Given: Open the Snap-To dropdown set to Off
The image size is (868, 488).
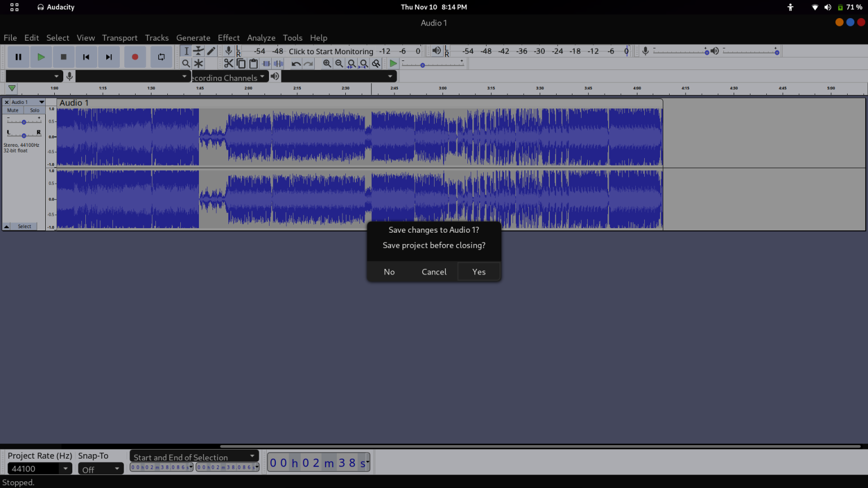Looking at the screenshot, I should tap(101, 468).
